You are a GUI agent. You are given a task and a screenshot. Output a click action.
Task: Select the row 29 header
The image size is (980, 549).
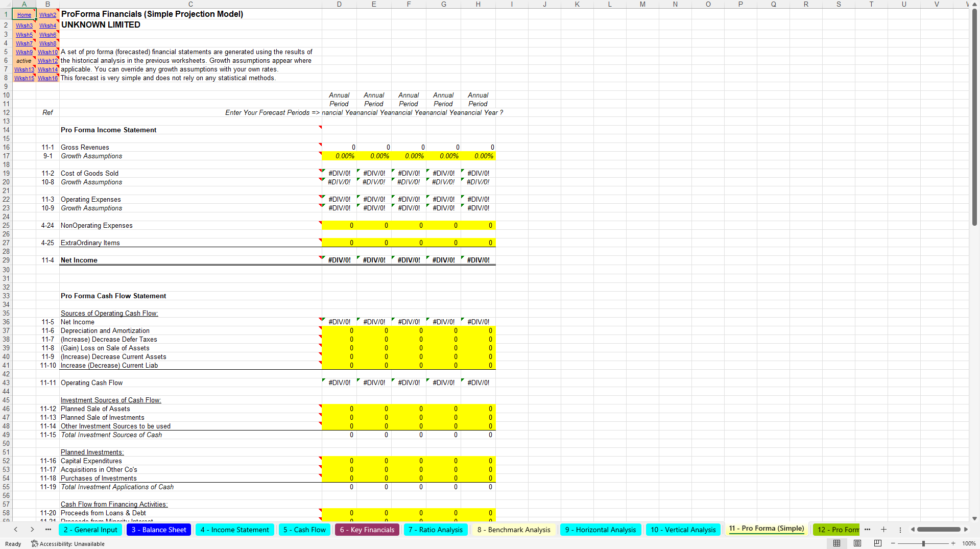click(6, 260)
